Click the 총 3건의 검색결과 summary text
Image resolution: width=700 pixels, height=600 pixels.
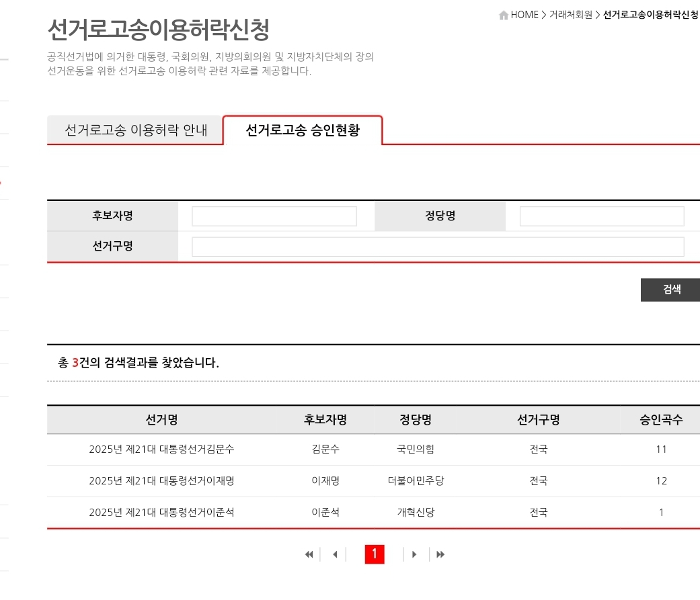[x=139, y=363]
